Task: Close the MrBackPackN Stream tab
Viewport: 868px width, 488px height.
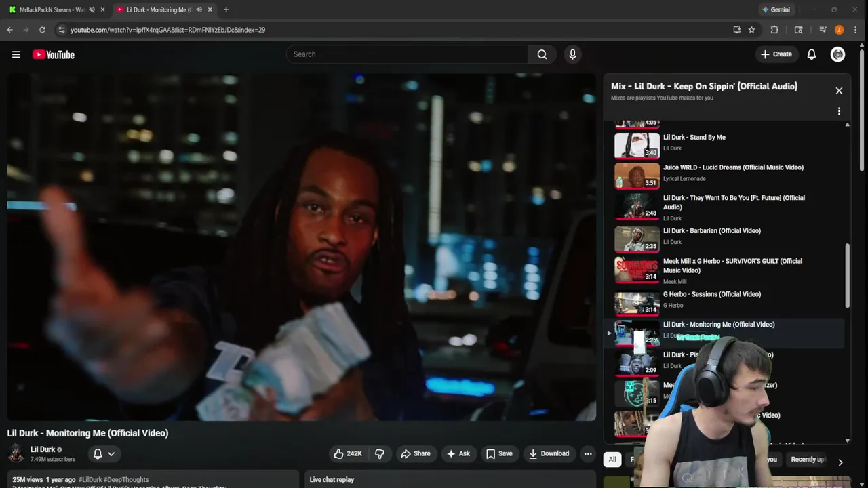Action: [x=102, y=9]
